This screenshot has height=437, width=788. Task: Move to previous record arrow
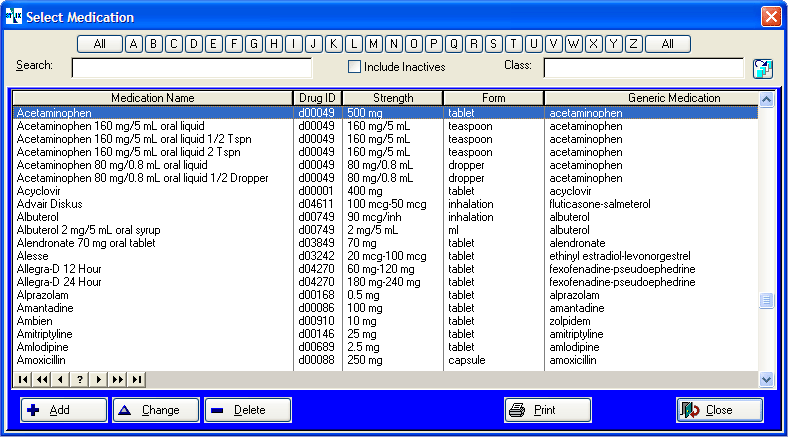[61, 379]
